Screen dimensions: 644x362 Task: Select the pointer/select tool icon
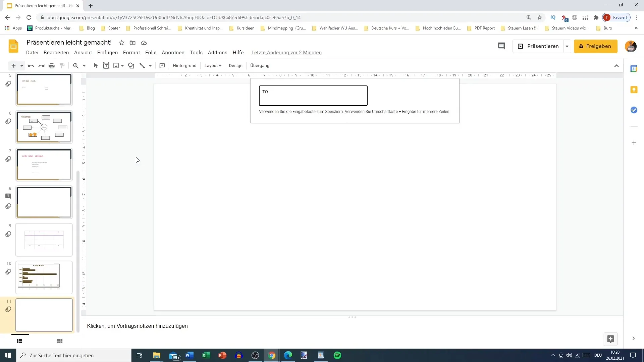point(96,65)
